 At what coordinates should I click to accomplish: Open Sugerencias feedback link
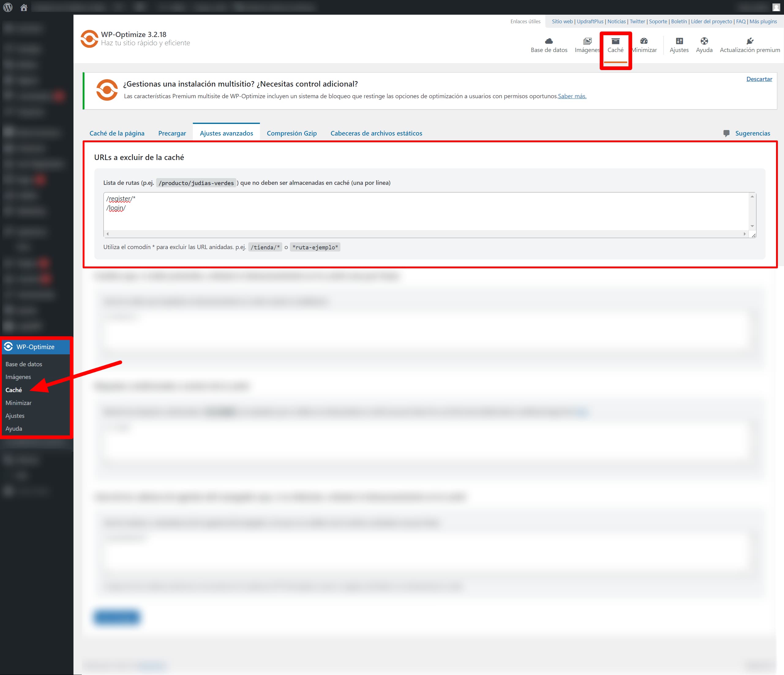point(752,133)
